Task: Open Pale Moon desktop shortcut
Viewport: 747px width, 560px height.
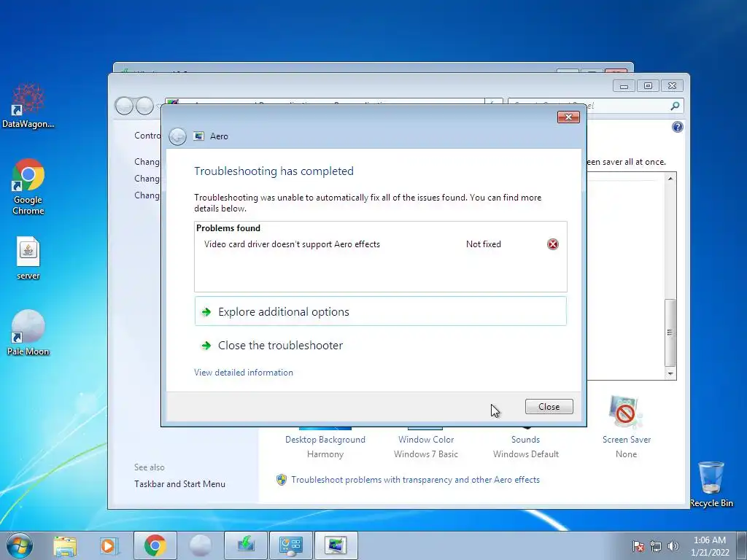Action: (28, 332)
